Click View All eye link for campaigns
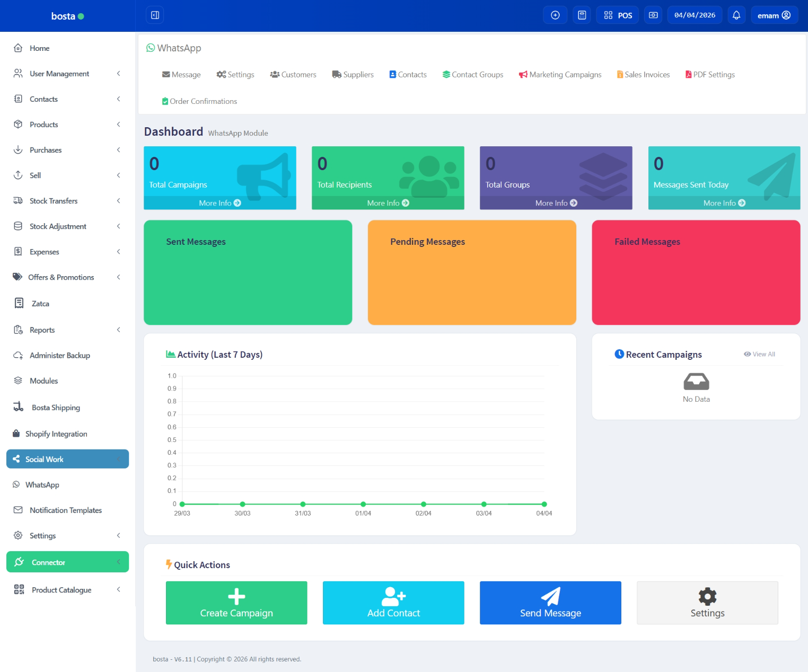The image size is (808, 672). [759, 355]
